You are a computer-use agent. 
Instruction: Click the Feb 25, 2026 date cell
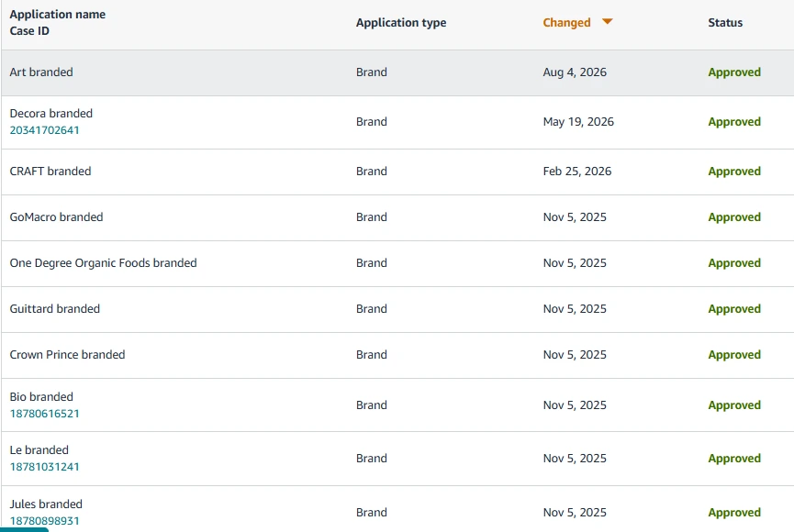click(577, 172)
